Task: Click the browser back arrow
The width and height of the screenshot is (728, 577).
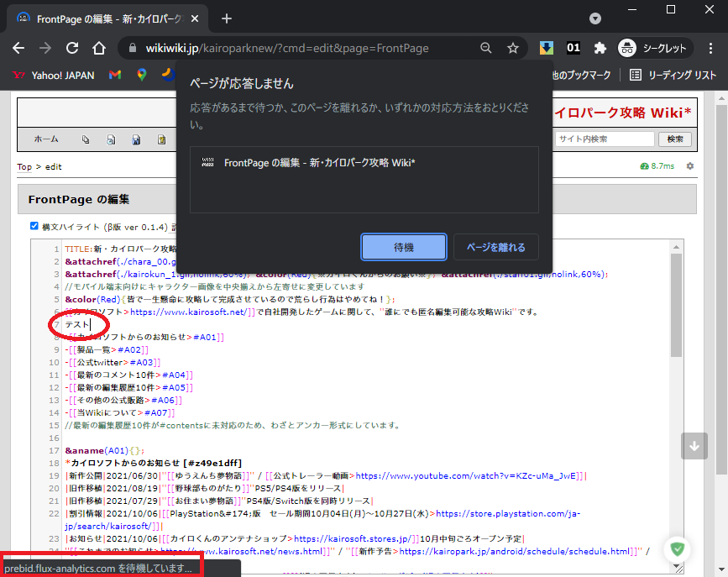Action: (x=18, y=48)
